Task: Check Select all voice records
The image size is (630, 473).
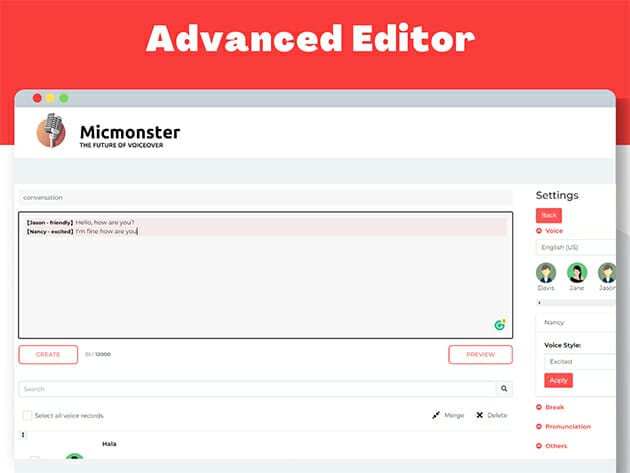Action: point(27,415)
